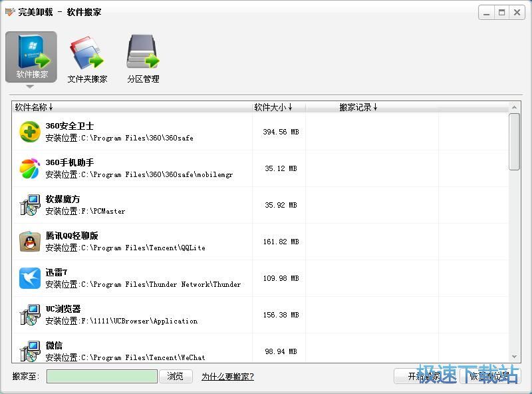Click the UC浏览器 installer icon
532x394 pixels.
point(30,315)
